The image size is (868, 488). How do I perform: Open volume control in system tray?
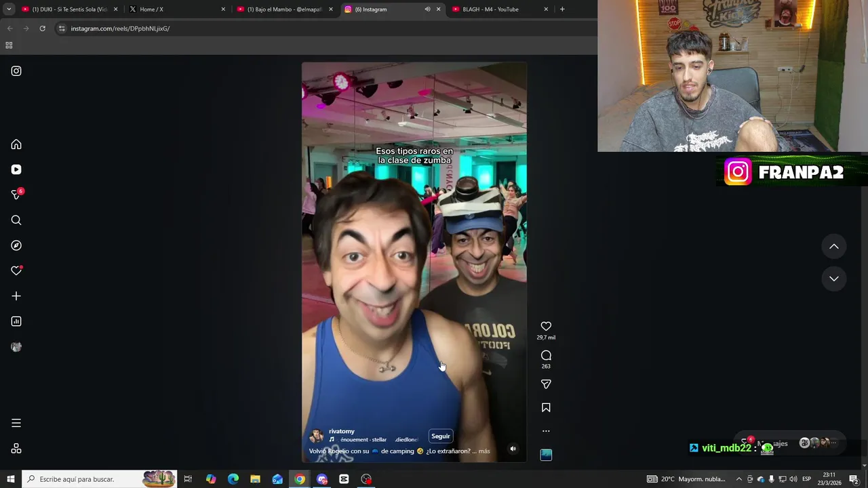(793, 479)
